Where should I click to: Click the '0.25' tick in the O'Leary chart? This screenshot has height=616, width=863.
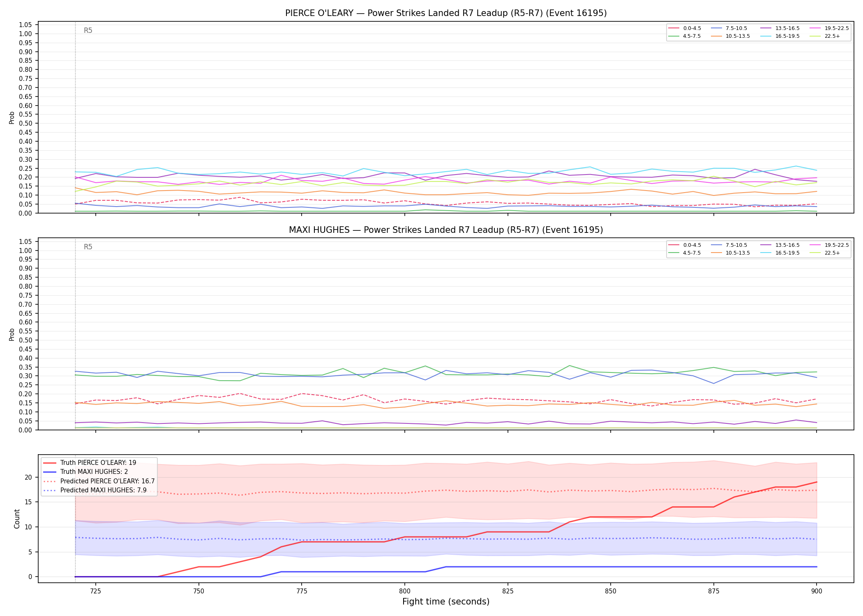point(25,168)
